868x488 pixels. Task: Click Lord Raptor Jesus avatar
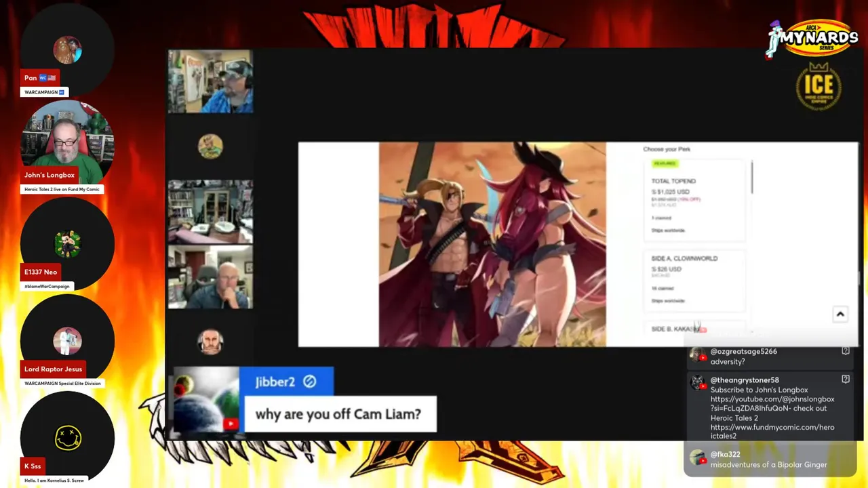(x=67, y=341)
